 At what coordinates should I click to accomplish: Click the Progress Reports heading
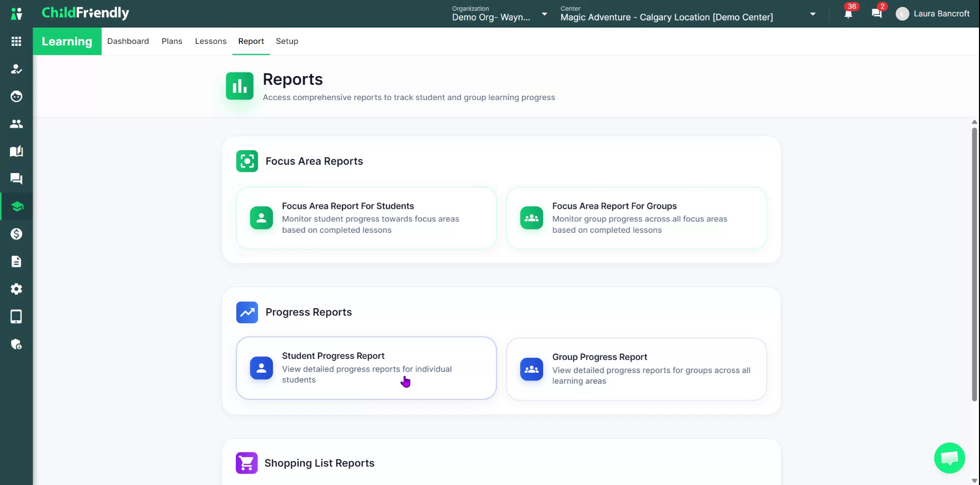tap(309, 312)
